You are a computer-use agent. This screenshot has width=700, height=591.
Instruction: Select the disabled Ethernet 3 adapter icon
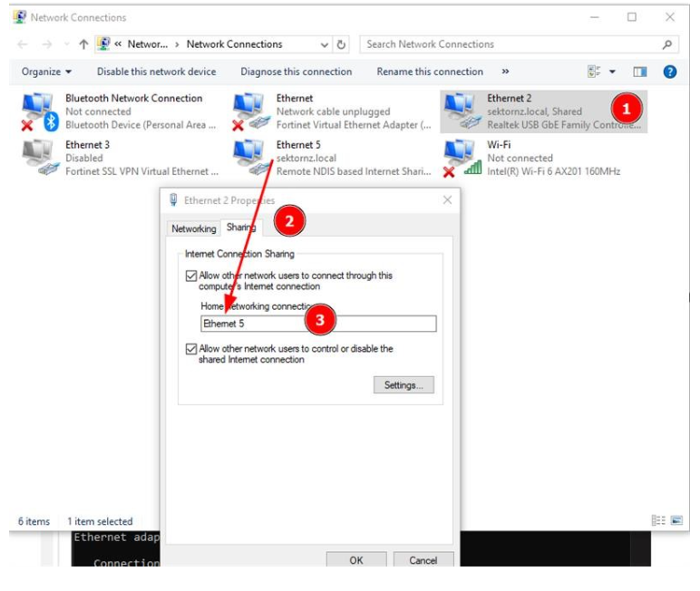click(40, 158)
